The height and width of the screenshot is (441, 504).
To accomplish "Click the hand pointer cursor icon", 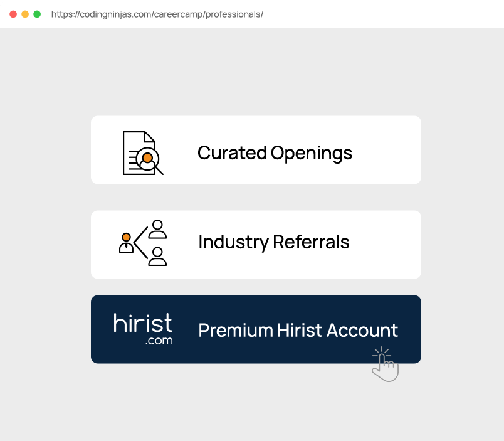I will 386,364.
